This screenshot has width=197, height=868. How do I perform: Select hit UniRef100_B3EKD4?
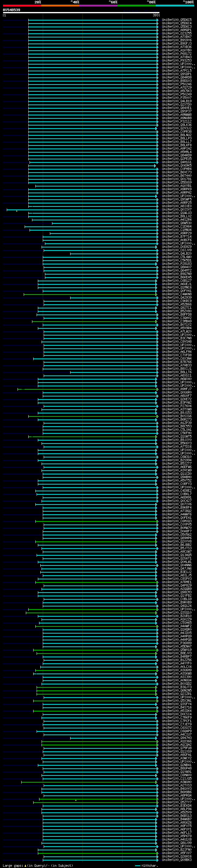[x=177, y=806]
